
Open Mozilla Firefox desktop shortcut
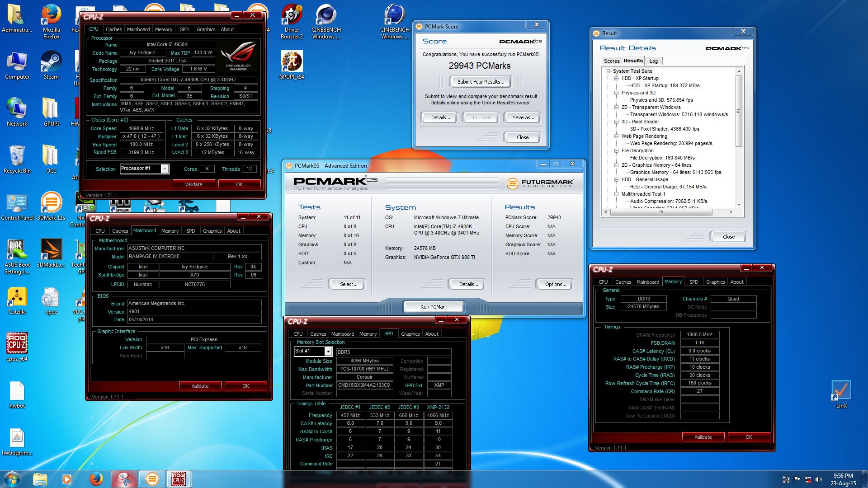click(51, 21)
